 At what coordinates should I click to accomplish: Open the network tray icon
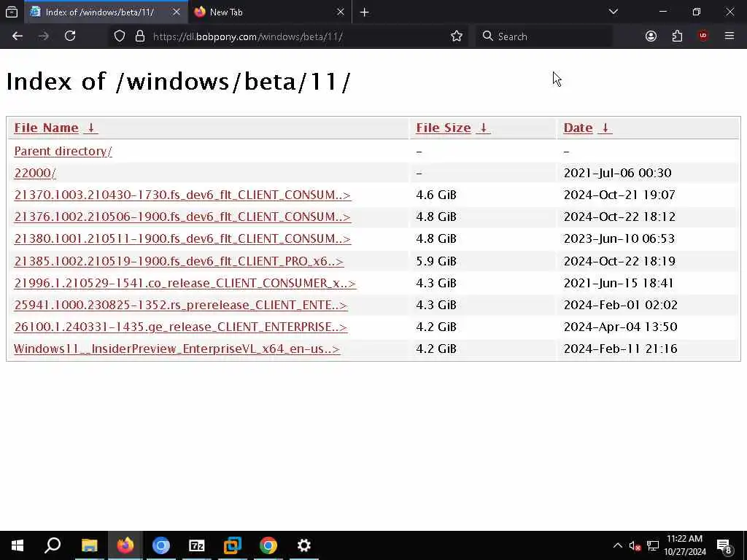(x=653, y=545)
